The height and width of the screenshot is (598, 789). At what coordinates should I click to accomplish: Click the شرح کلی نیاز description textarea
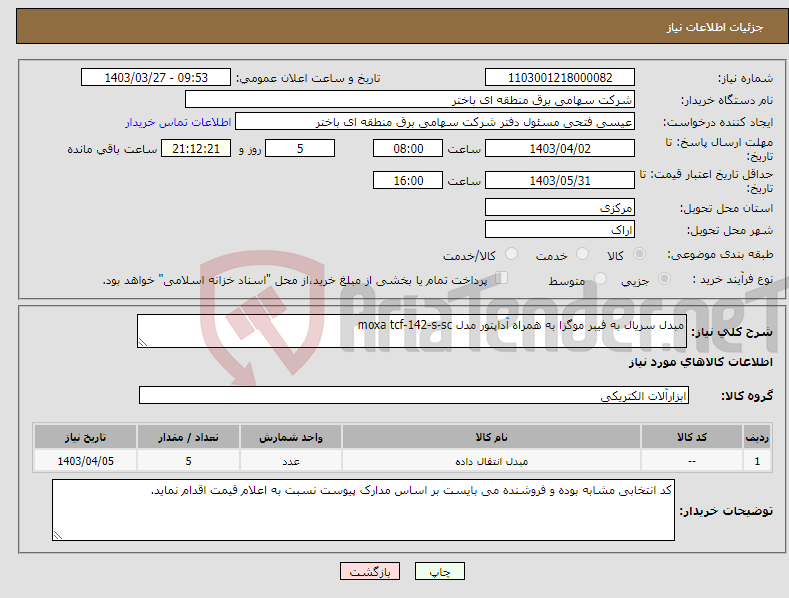(x=412, y=331)
